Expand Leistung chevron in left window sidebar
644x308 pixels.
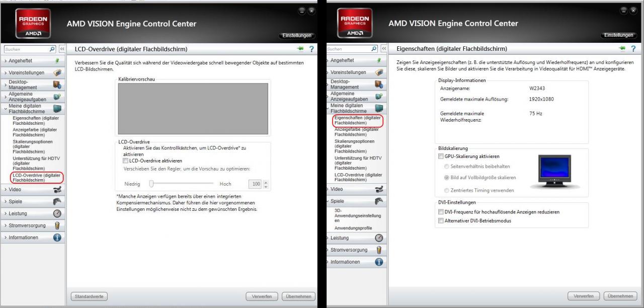(5, 213)
